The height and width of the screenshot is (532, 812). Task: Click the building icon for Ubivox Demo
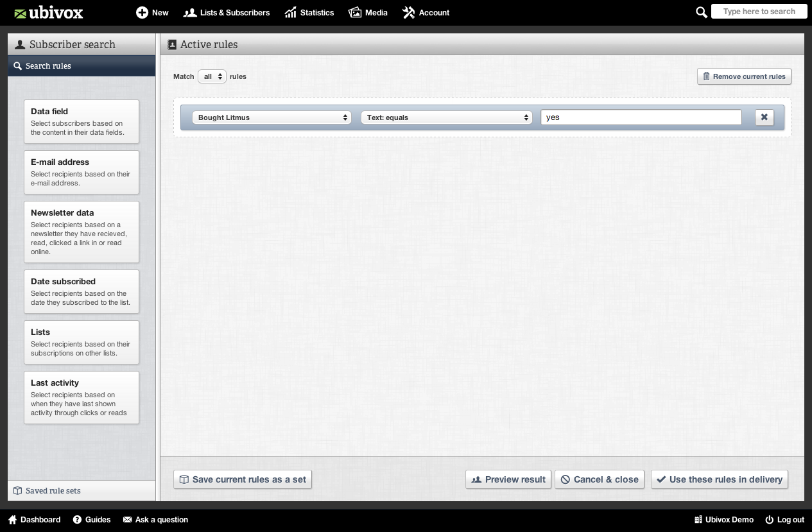coord(698,520)
